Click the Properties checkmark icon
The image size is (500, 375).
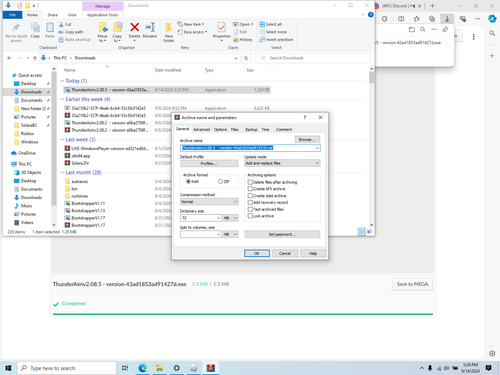(x=221, y=27)
